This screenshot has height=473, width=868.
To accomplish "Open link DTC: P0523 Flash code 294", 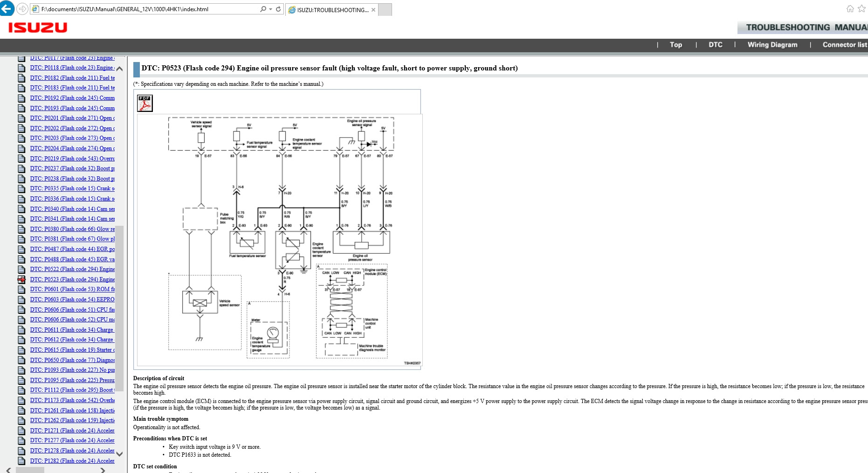I will [x=72, y=279].
